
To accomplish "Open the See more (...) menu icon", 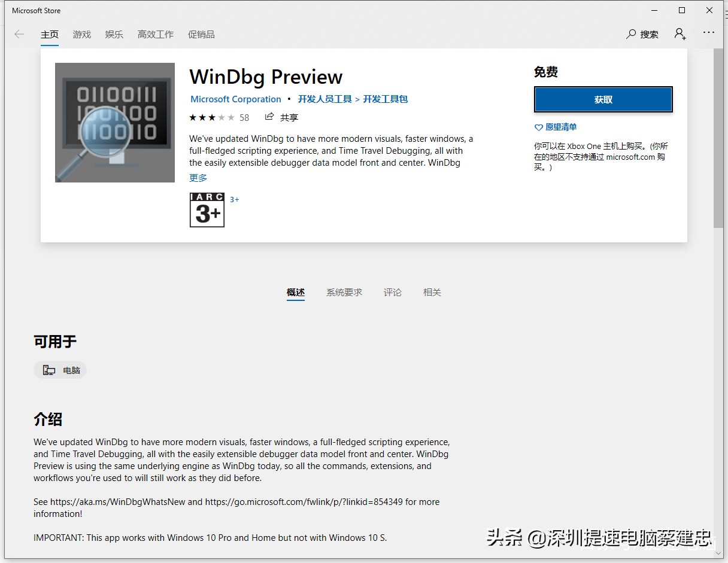I will [709, 32].
